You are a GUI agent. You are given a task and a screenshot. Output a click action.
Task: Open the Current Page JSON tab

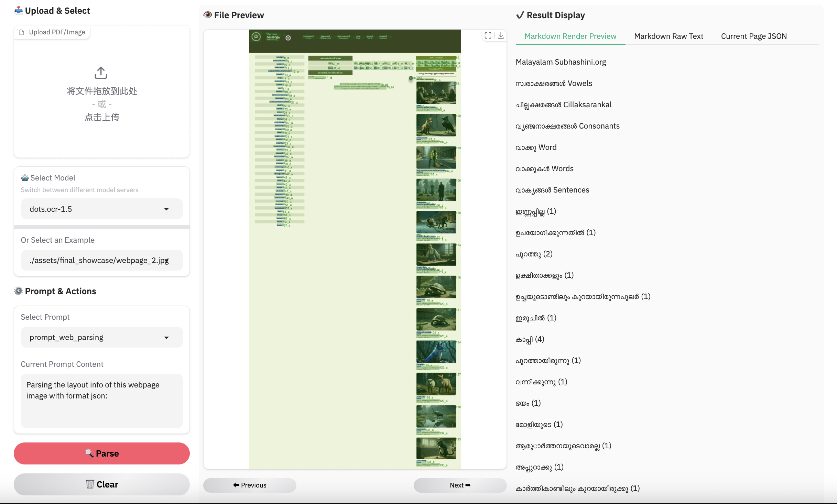[754, 36]
